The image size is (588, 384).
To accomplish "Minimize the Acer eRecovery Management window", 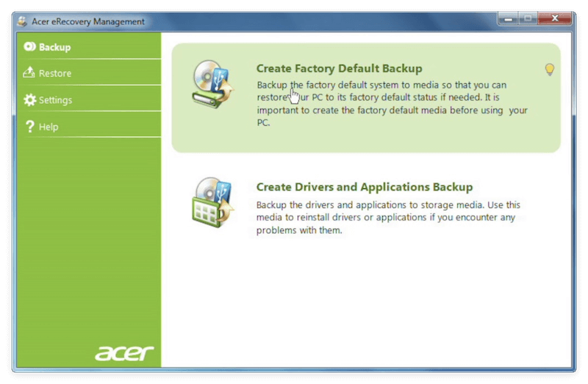I will (508, 18).
